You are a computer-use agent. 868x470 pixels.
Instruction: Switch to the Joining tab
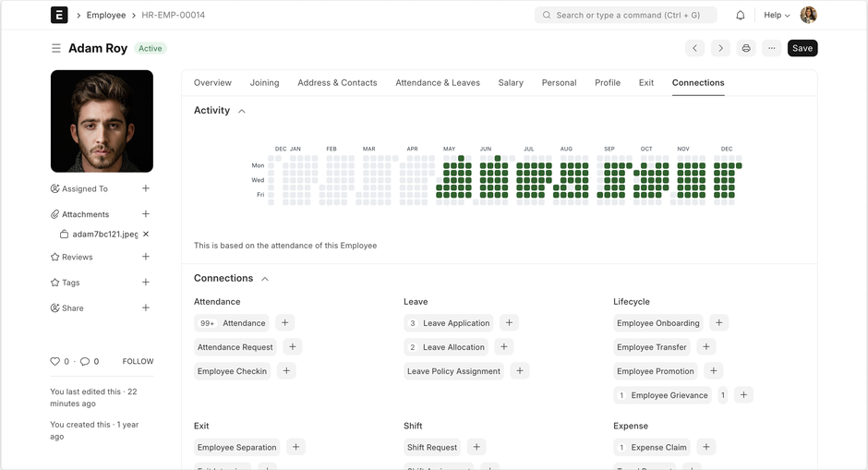click(x=265, y=82)
